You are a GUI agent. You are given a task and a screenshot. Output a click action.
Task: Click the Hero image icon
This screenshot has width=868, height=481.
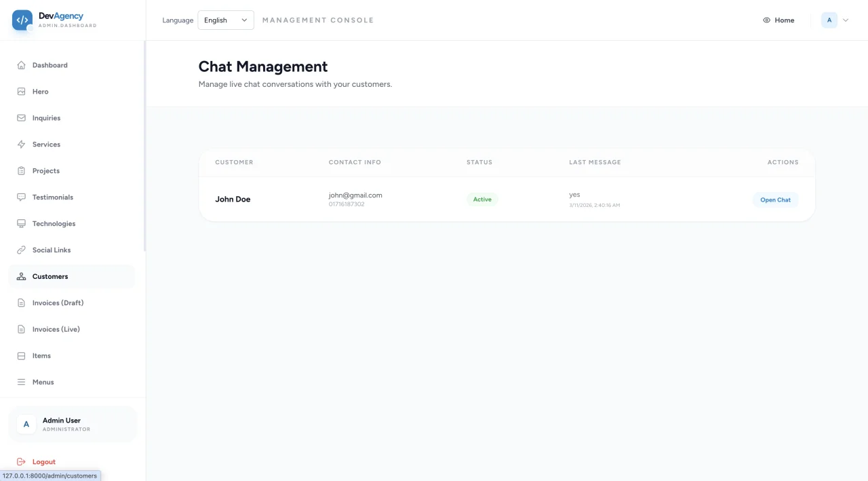tap(21, 92)
